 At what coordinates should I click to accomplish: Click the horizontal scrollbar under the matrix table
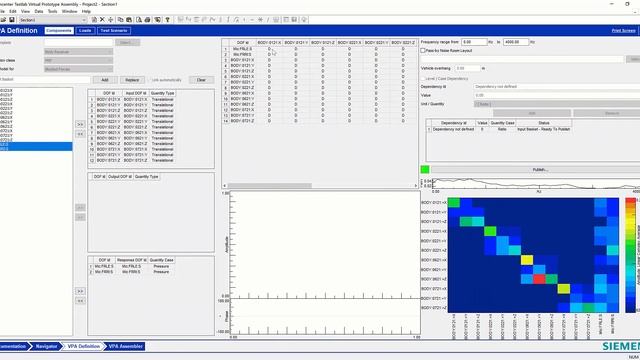tap(320, 186)
